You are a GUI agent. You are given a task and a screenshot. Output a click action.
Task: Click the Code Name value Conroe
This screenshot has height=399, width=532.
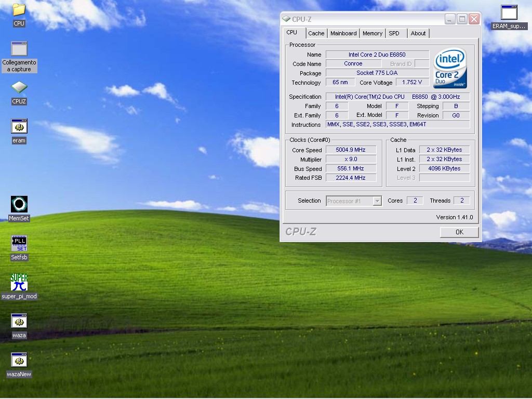(353, 63)
